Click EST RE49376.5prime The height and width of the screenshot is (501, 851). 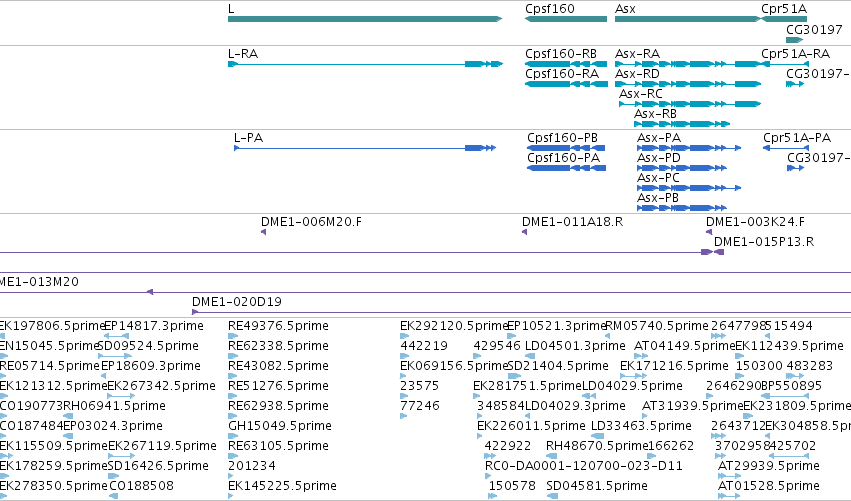pos(278,326)
